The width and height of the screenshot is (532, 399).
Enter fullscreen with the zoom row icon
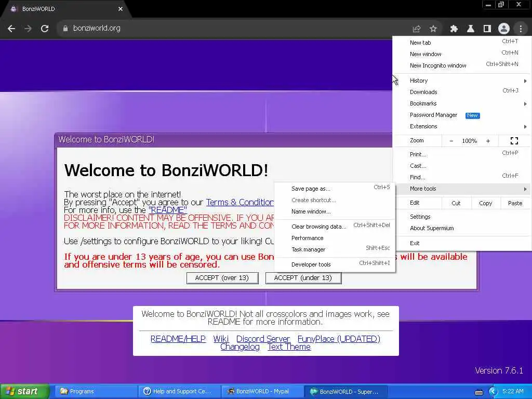514,141
